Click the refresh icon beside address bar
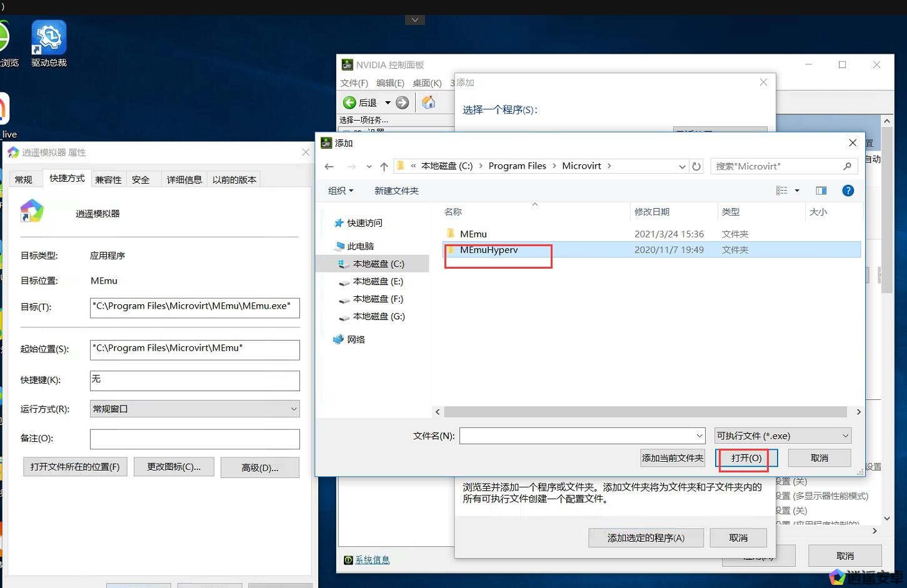 696,166
